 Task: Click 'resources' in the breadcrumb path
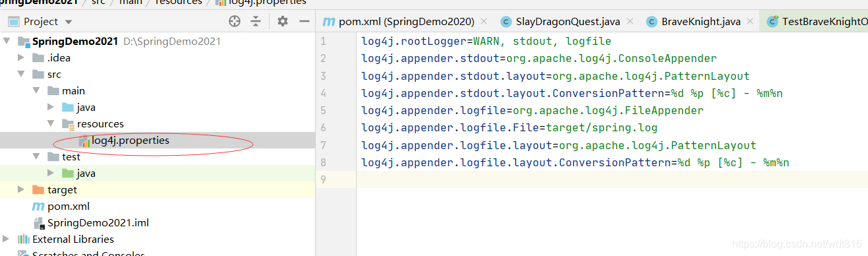178,2
